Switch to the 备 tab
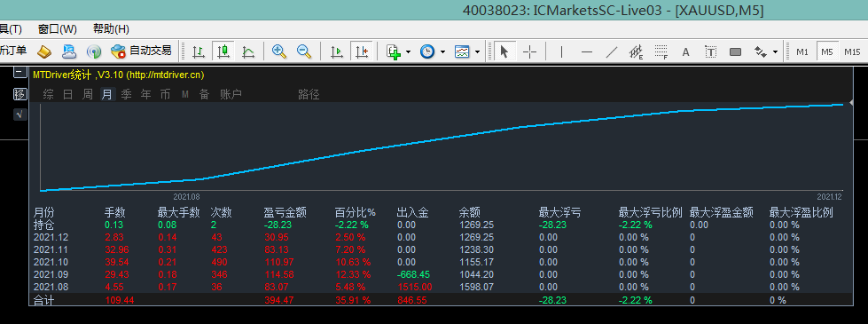This screenshot has height=324, width=868. pos(204,95)
